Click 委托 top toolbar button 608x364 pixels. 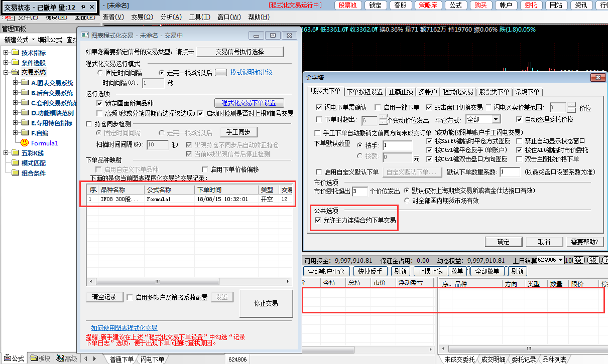click(531, 5)
